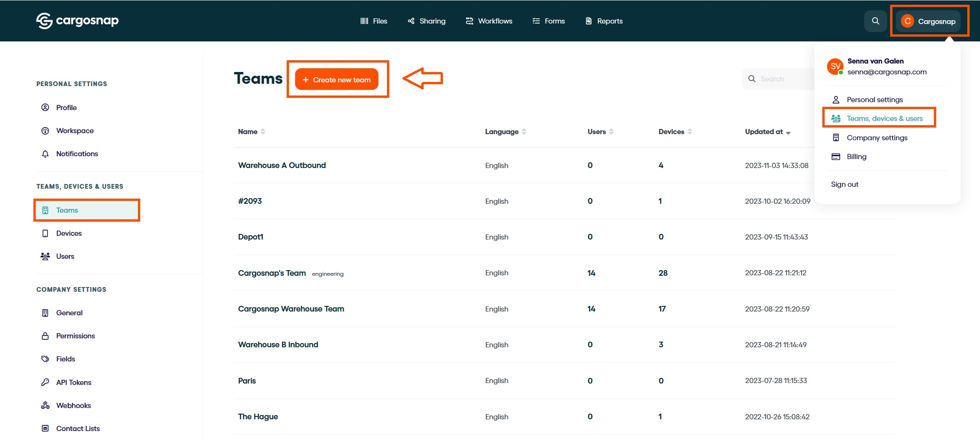Open the Files menu
The height and width of the screenshot is (440, 980).
click(374, 21)
